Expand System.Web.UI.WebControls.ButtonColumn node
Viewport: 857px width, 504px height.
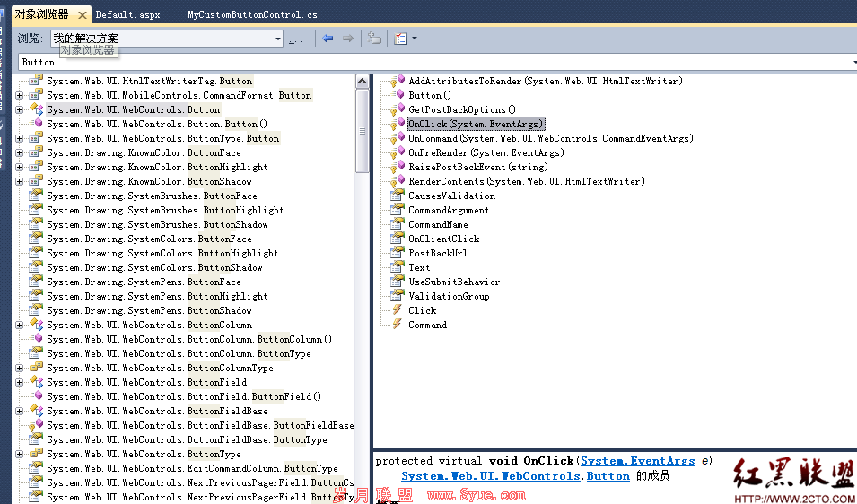(x=19, y=325)
